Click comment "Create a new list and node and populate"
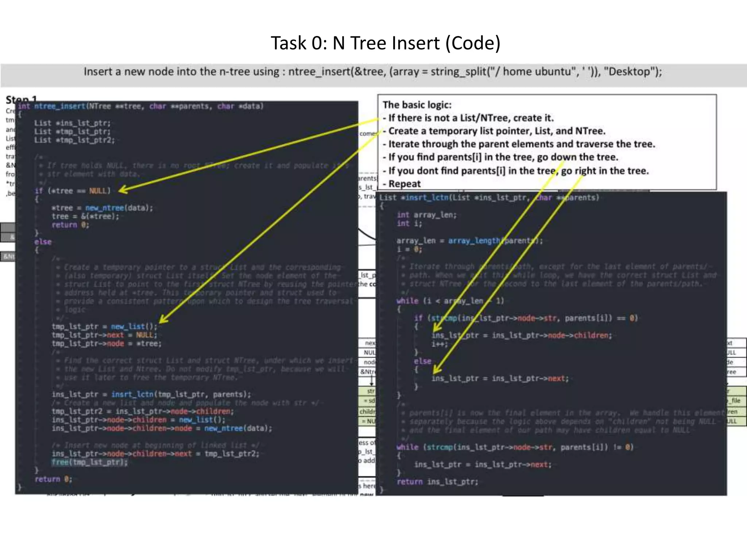The height and width of the screenshot is (560, 747). 185,403
